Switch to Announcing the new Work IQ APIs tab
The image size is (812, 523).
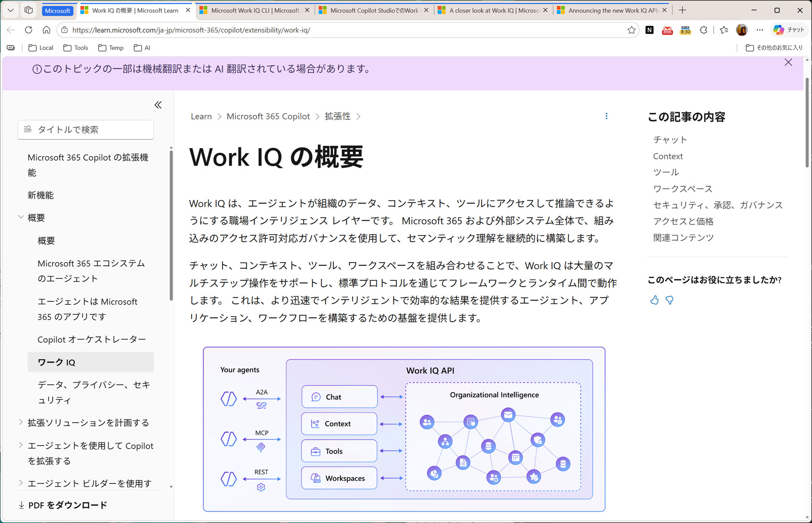[x=613, y=10]
